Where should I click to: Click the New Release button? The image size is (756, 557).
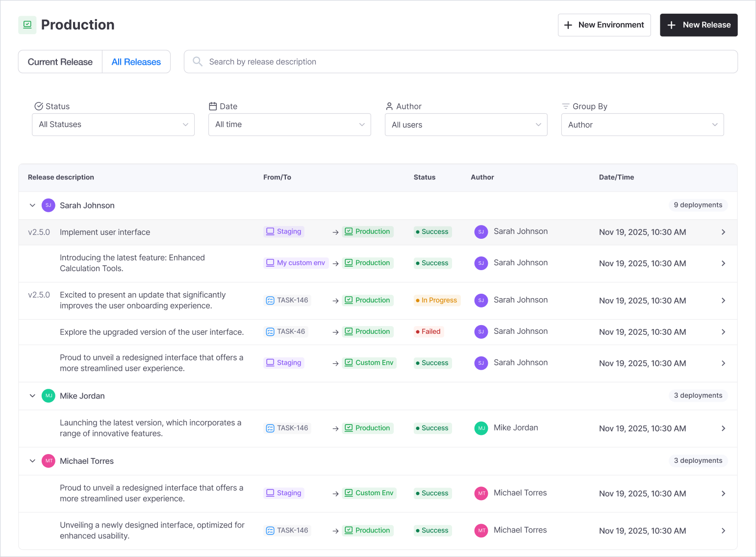pos(699,25)
